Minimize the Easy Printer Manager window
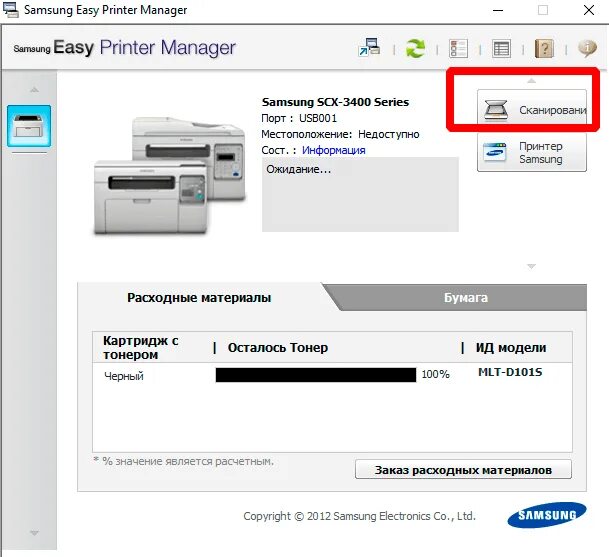Screen dimensions: 609x557 498,10
